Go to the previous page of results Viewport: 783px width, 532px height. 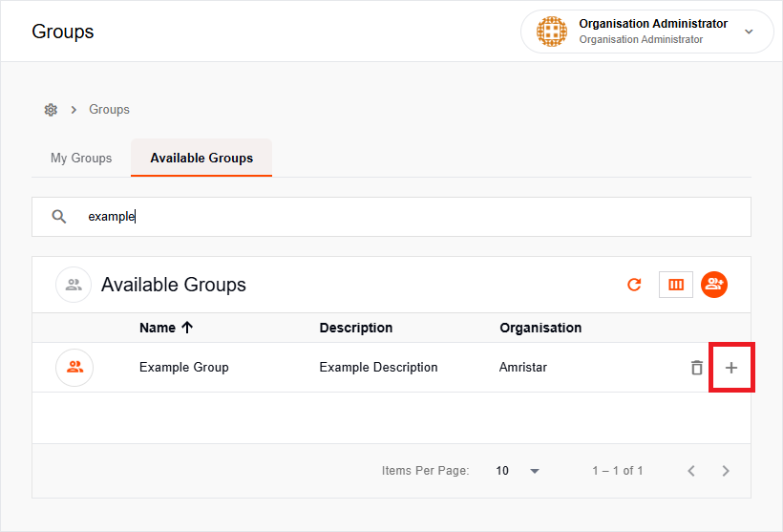(691, 471)
